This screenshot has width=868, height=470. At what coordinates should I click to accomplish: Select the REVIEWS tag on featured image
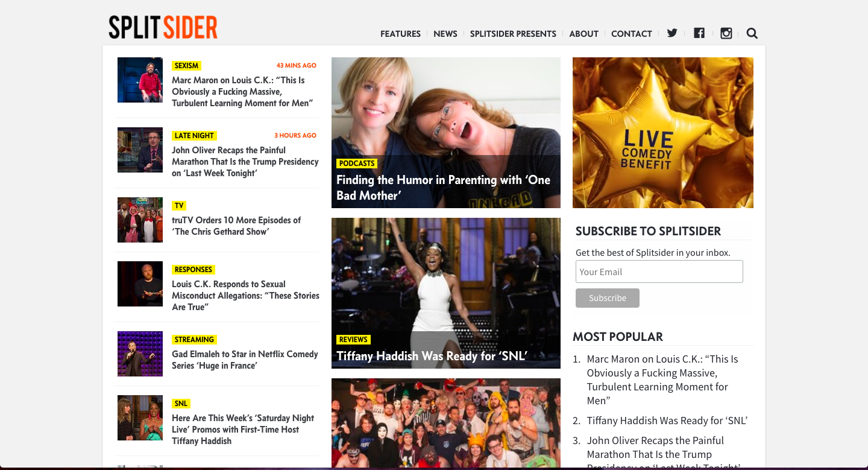click(353, 340)
